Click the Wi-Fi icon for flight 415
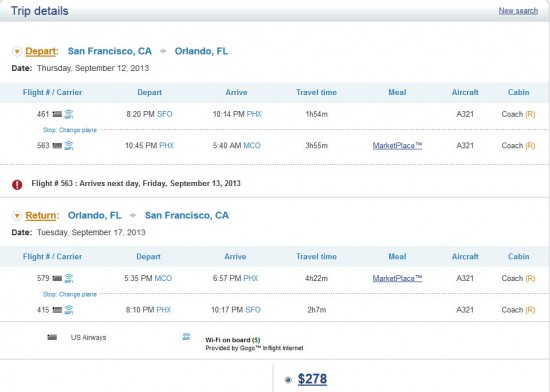Image resolution: width=550 pixels, height=392 pixels. [x=69, y=310]
